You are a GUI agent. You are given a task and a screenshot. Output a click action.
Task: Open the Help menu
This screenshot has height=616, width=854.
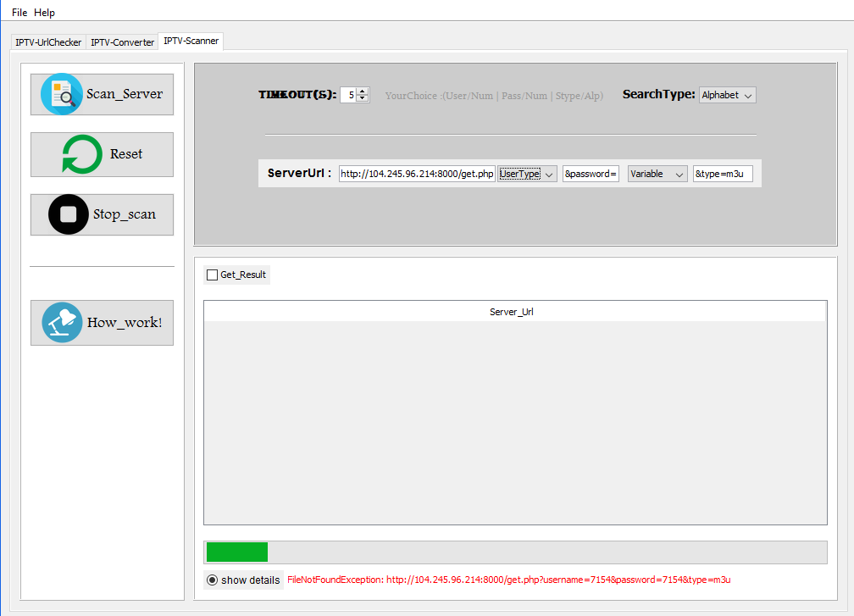pyautogui.click(x=45, y=13)
